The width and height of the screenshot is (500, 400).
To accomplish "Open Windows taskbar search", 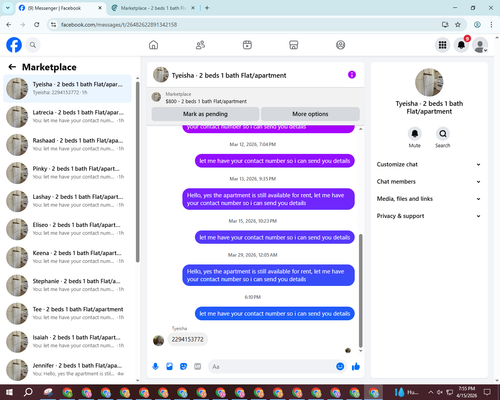I will click(28, 392).
